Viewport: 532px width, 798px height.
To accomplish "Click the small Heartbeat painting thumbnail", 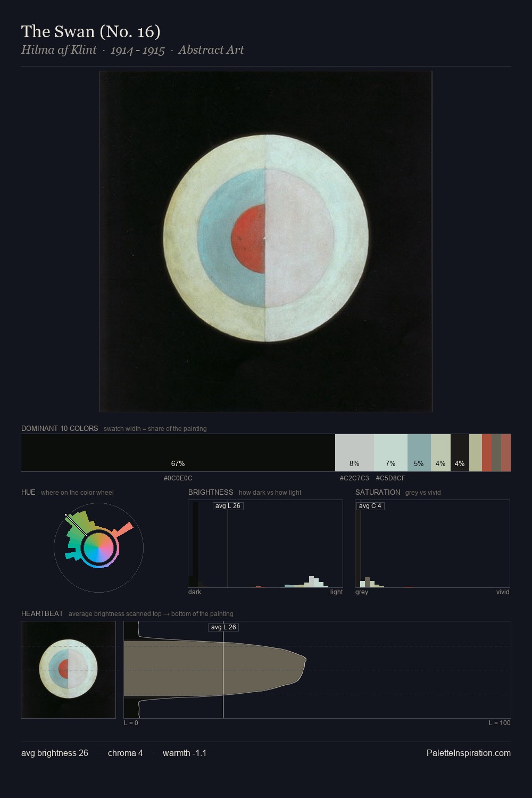I will (x=68, y=670).
